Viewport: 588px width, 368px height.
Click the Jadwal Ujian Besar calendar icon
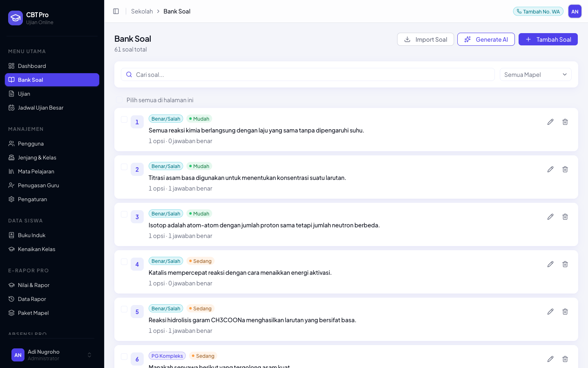[x=11, y=108]
